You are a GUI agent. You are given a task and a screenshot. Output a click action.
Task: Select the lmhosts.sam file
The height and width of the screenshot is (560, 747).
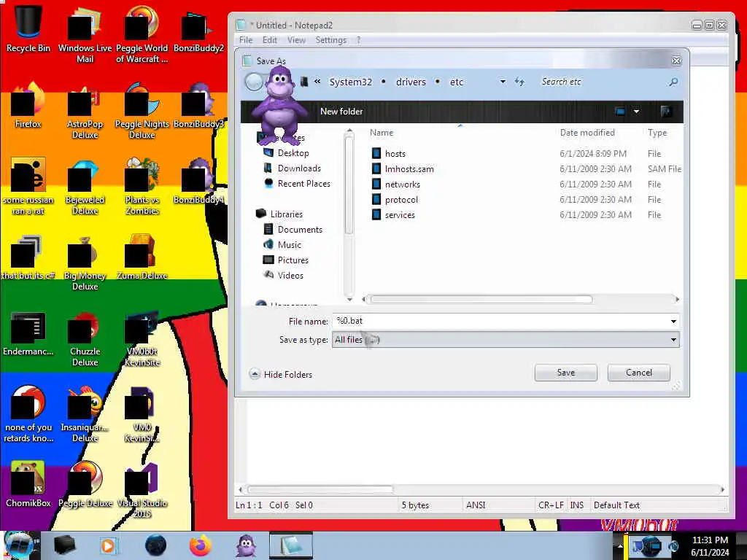(x=409, y=168)
